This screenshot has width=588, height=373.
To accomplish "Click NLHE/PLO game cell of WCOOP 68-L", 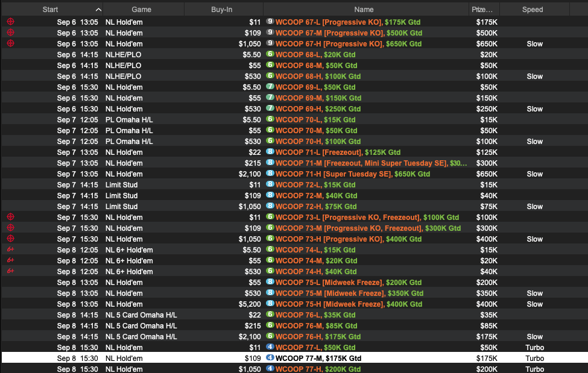I will click(x=124, y=55).
